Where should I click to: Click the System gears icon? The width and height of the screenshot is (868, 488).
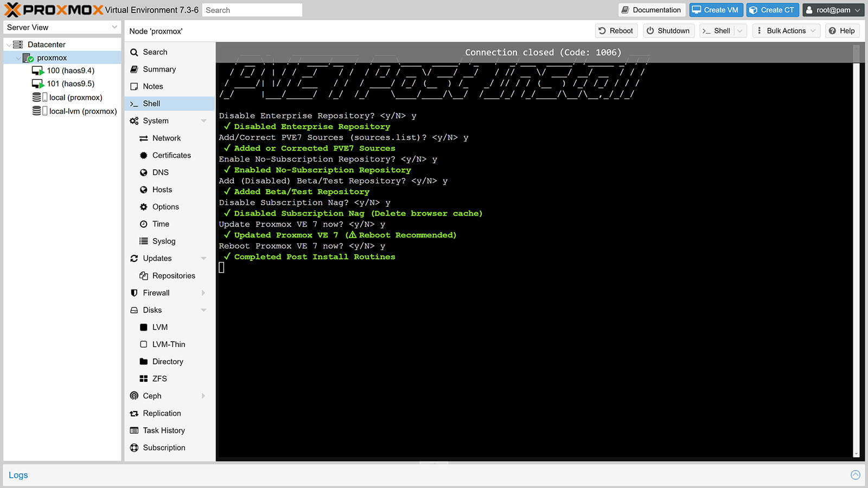click(x=134, y=121)
